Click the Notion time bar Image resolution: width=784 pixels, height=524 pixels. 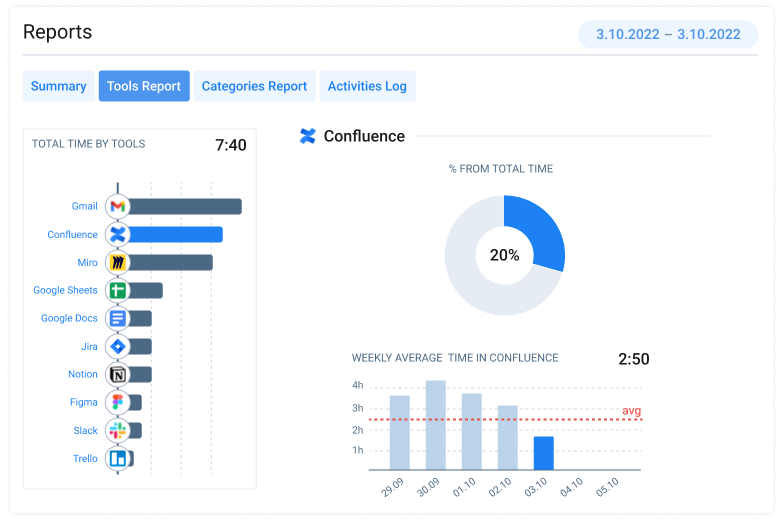pyautogui.click(x=140, y=374)
